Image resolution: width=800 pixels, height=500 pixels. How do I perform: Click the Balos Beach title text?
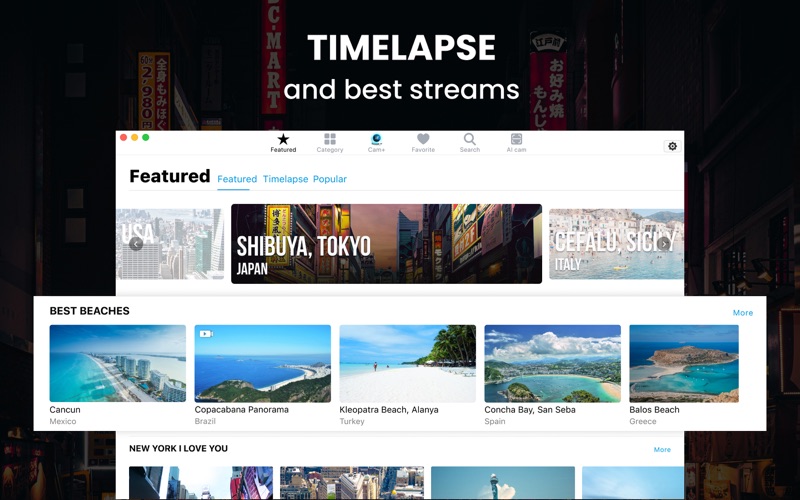point(654,410)
